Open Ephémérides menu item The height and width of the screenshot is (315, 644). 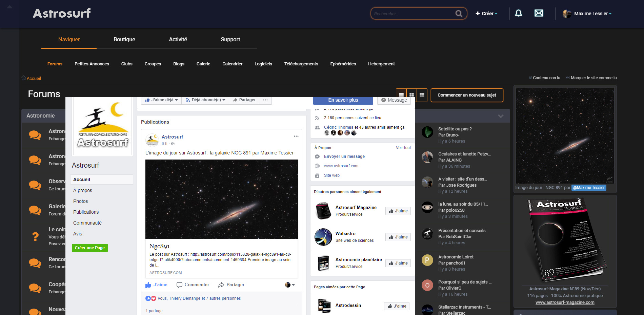(343, 64)
